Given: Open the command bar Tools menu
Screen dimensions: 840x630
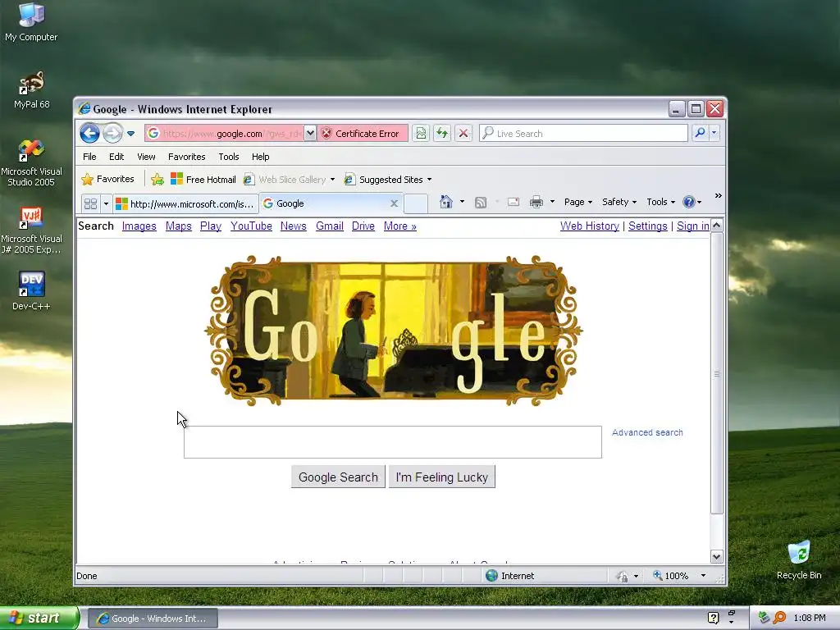Looking at the screenshot, I should coord(660,202).
